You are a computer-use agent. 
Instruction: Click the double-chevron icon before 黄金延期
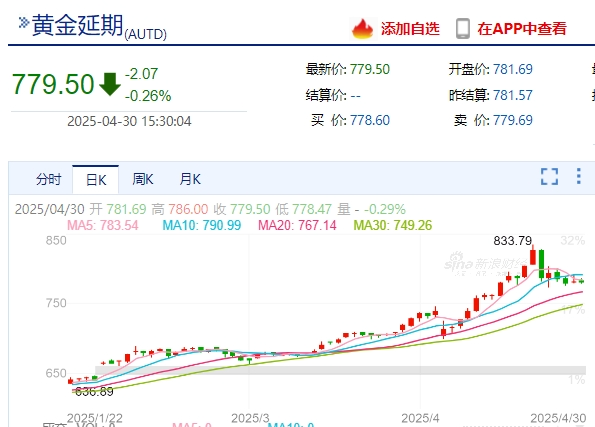tap(24, 22)
